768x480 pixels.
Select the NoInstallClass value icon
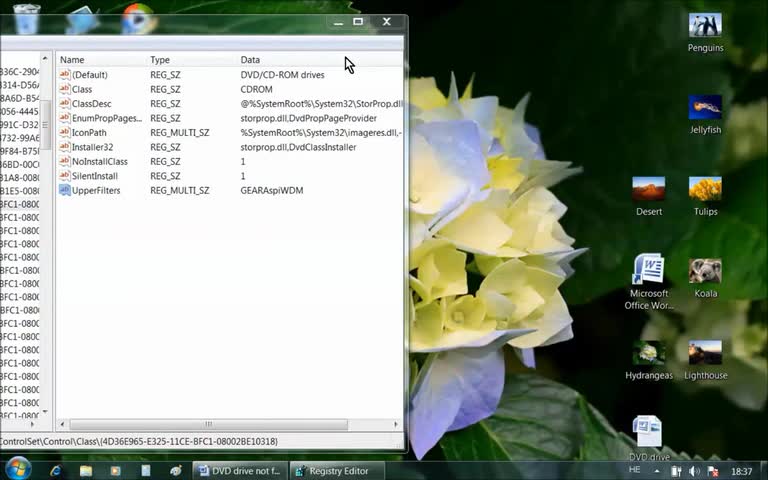click(x=65, y=161)
